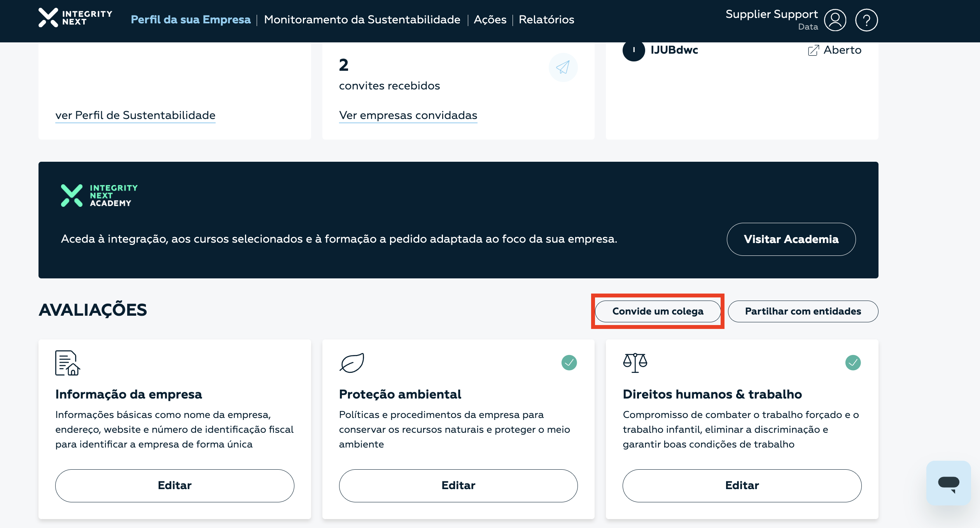Open the user account profile icon
This screenshot has width=980, height=528.
835,20
